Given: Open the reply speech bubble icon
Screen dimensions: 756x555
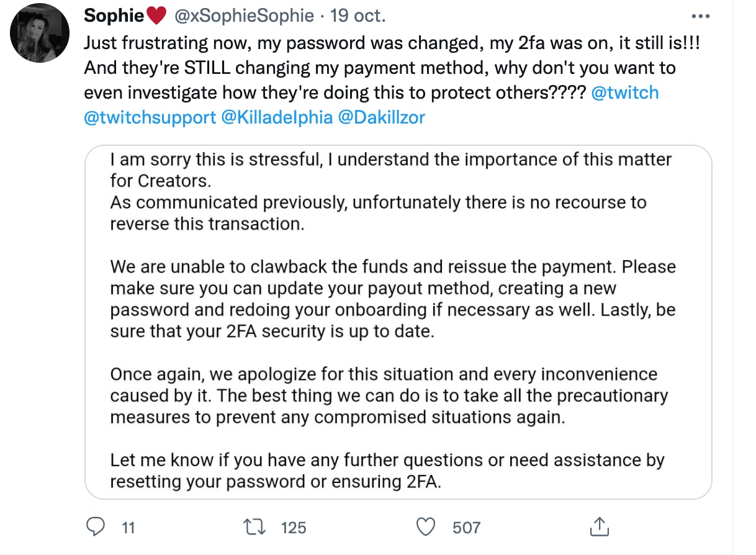Looking at the screenshot, I should point(95,526).
